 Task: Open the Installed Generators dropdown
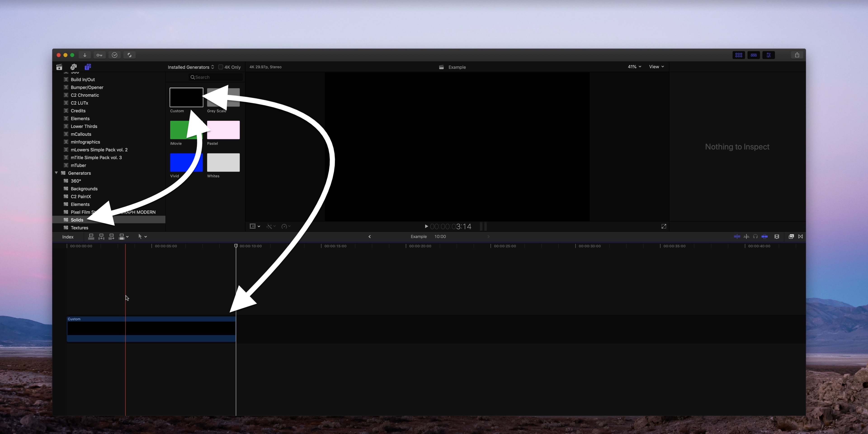[191, 67]
